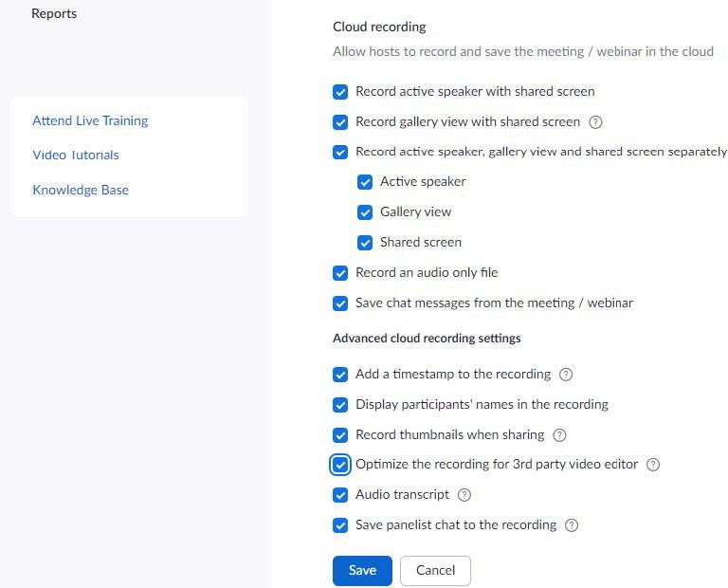The image size is (728, 588).
Task: Save the cloud recording settings
Action: pyautogui.click(x=362, y=570)
